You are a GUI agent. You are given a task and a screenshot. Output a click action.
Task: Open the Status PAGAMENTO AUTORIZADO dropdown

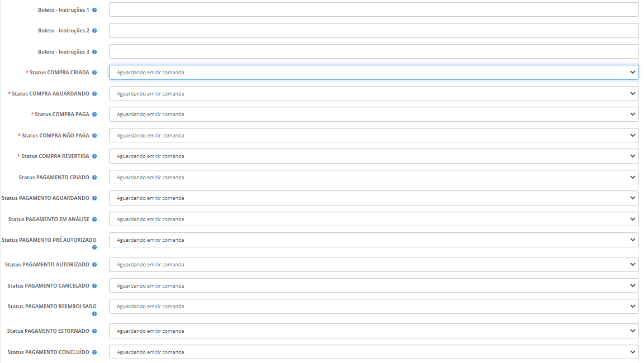point(373,264)
